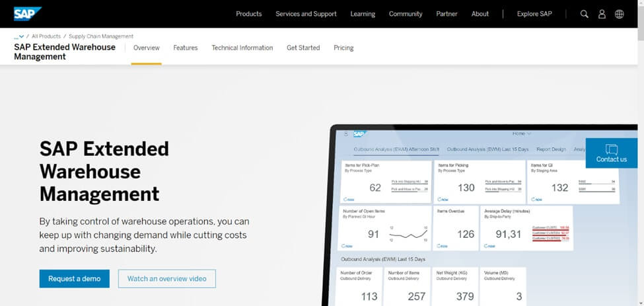Select the Get Started tab
Image resolution: width=644 pixels, height=306 pixels.
[303, 48]
